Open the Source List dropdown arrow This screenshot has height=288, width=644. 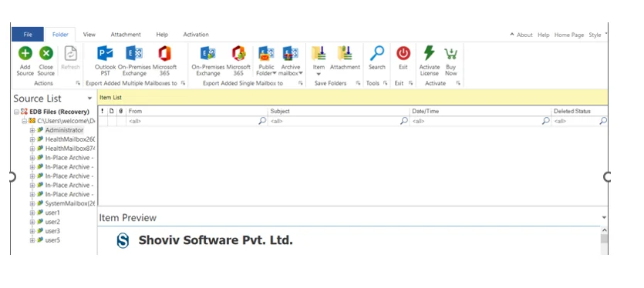coord(89,99)
